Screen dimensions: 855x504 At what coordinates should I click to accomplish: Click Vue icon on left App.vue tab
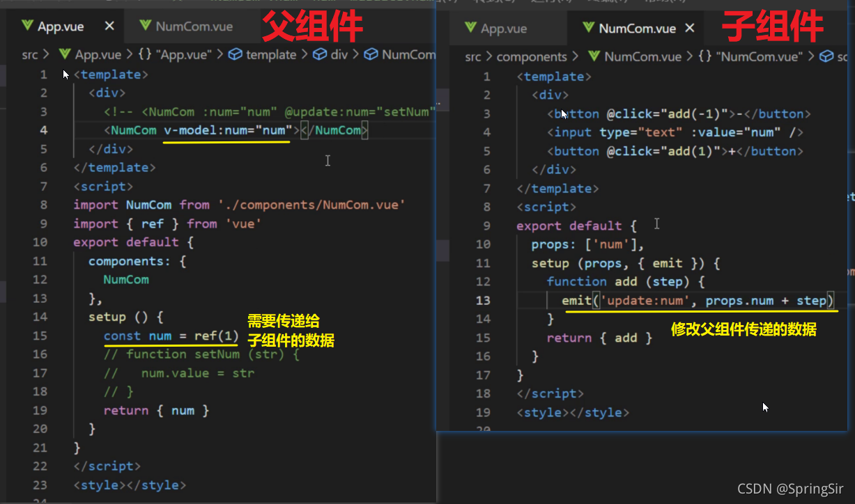point(27,26)
